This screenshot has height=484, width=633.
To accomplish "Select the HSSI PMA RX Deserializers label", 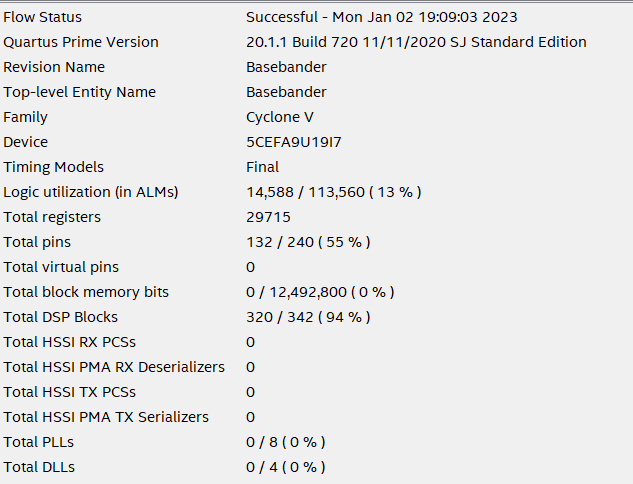I will pos(114,367).
